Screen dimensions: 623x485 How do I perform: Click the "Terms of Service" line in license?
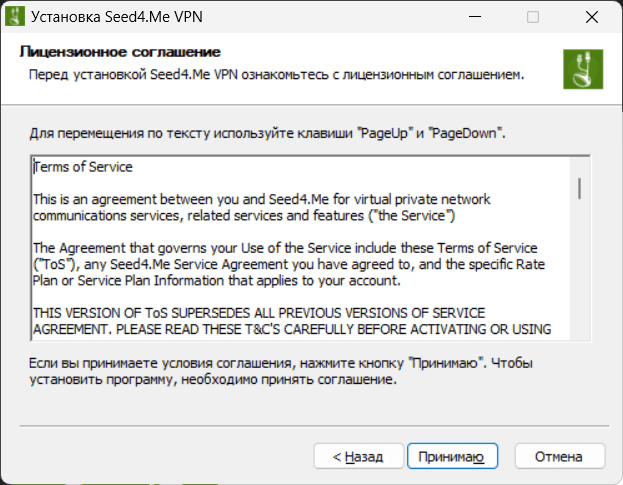click(83, 167)
